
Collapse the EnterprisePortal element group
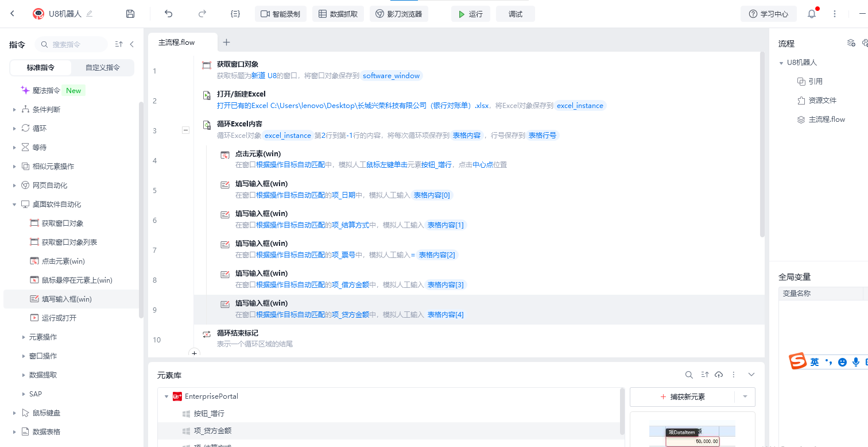[166, 396]
